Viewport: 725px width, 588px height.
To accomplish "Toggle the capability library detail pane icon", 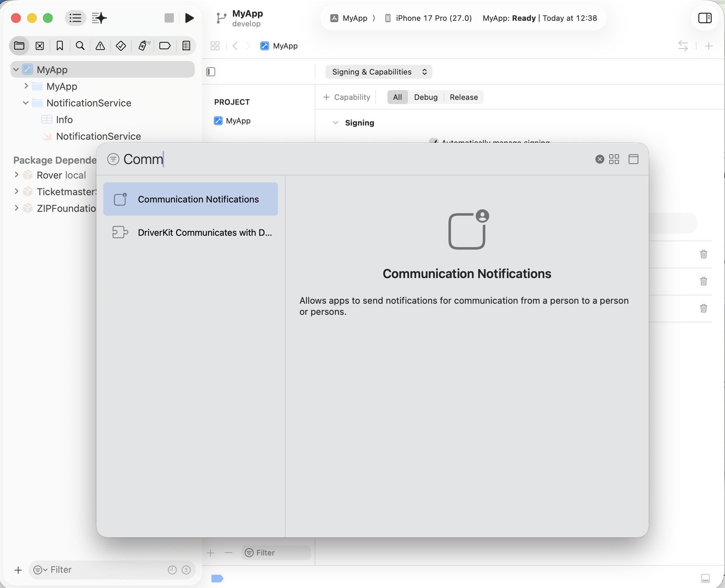I will [x=634, y=159].
